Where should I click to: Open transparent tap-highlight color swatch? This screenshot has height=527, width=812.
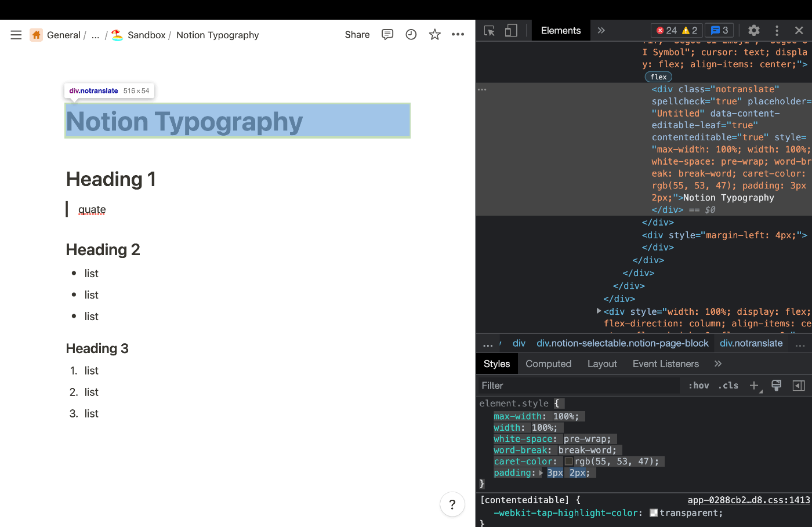click(654, 513)
